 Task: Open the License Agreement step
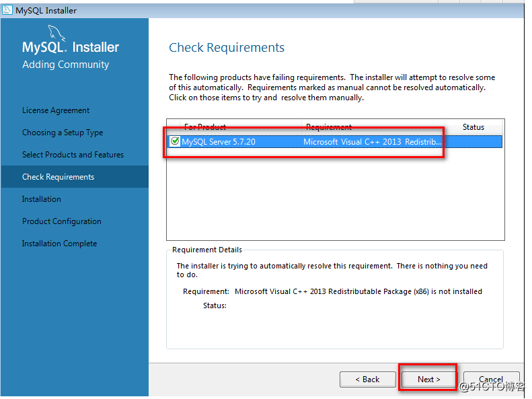[56, 110]
